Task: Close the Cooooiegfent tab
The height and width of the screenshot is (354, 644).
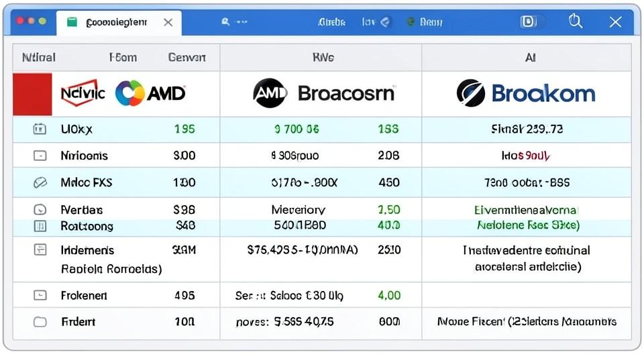Action: pos(168,22)
